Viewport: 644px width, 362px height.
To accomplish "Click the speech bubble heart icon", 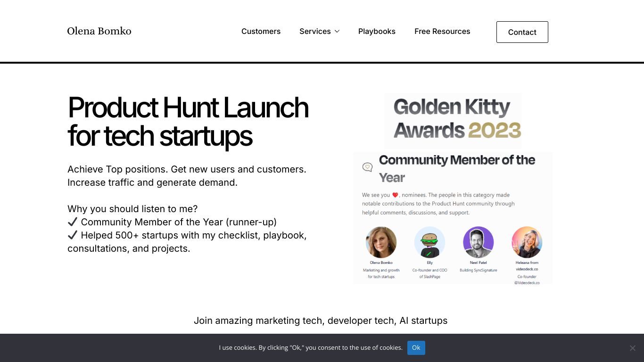I will 367,167.
